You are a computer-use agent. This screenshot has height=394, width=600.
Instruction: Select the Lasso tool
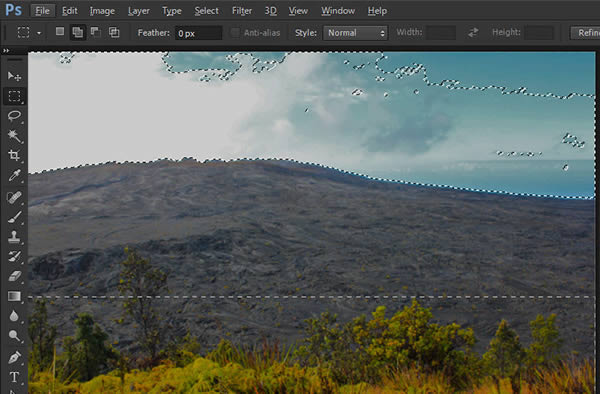[x=14, y=116]
